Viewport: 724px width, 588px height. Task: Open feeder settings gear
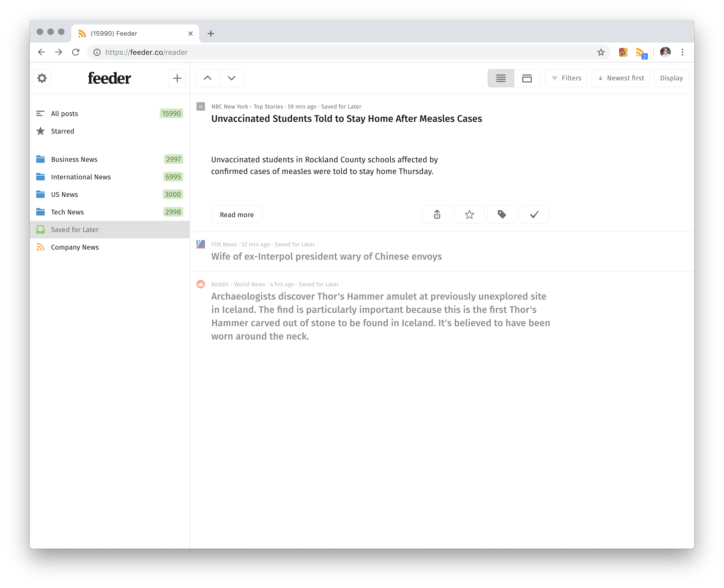tap(42, 78)
